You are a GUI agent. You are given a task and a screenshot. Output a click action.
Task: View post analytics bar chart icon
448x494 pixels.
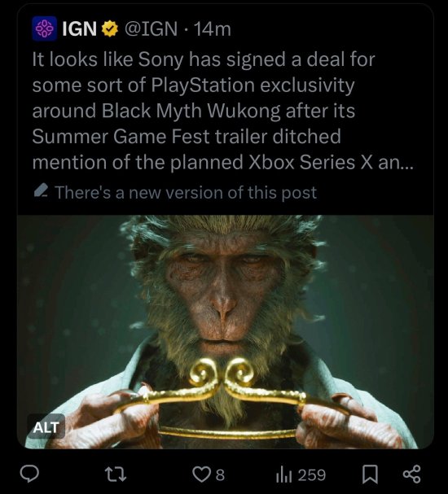tap(285, 474)
